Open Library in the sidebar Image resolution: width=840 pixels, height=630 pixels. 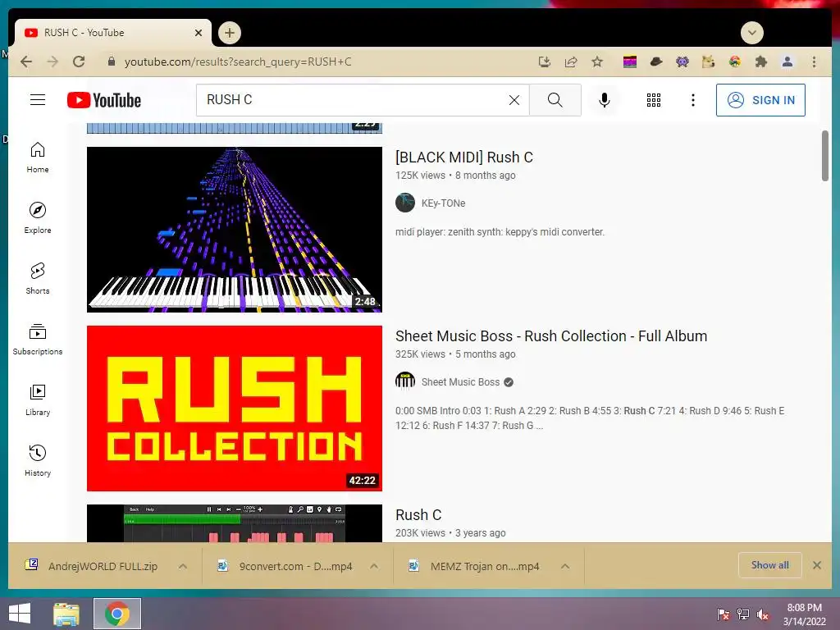38,400
